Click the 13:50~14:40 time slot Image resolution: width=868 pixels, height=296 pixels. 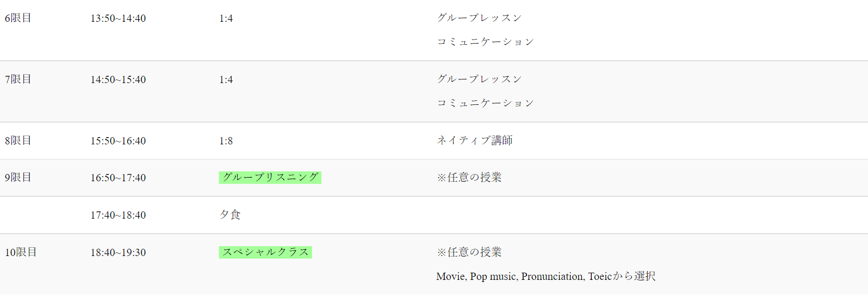(118, 19)
